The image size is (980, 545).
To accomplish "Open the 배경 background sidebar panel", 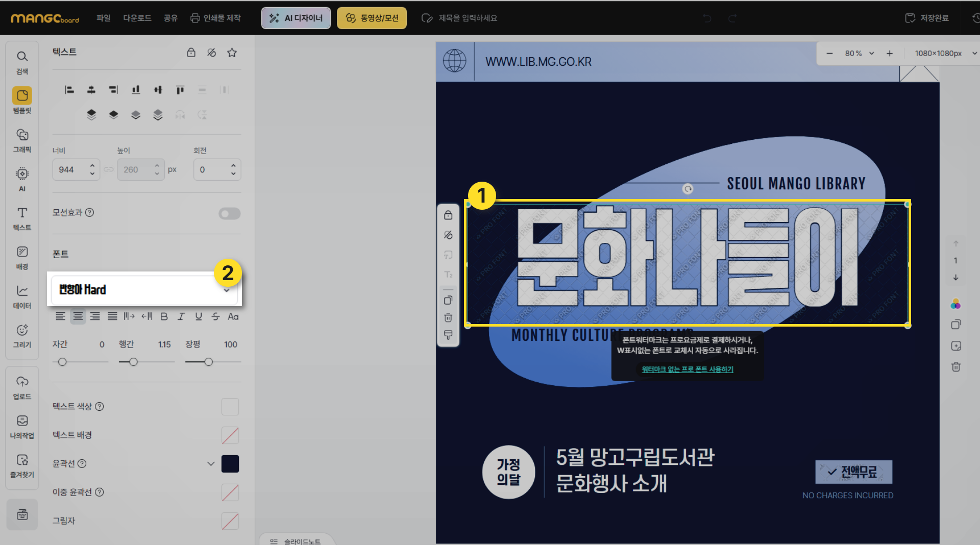I will point(22,257).
